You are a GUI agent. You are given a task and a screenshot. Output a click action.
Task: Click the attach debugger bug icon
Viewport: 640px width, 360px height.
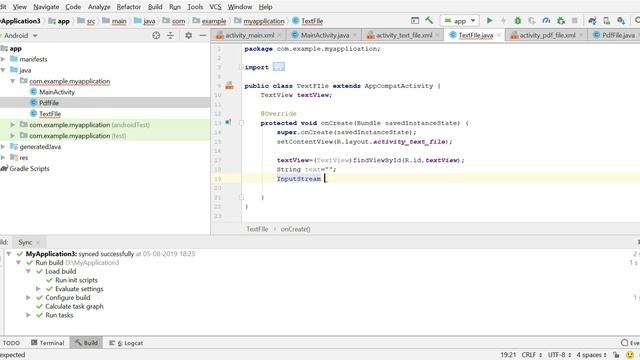pyautogui.click(x=561, y=20)
